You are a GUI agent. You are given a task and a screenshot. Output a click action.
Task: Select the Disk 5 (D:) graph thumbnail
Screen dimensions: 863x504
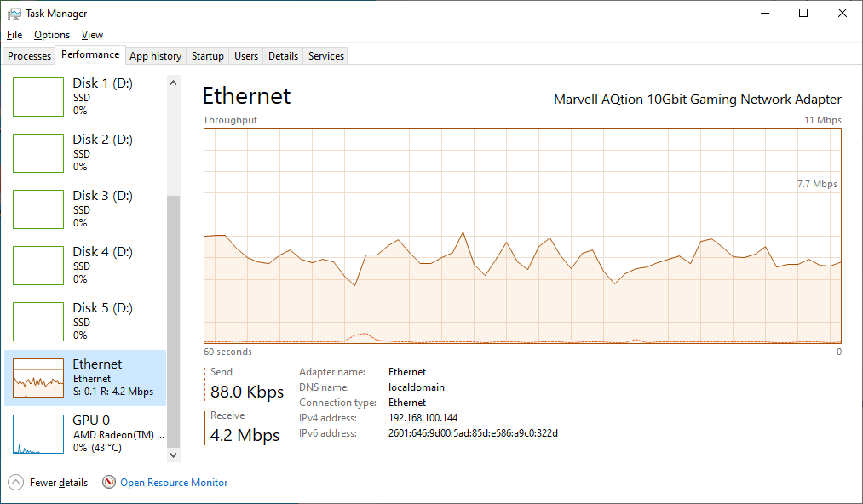coord(38,322)
